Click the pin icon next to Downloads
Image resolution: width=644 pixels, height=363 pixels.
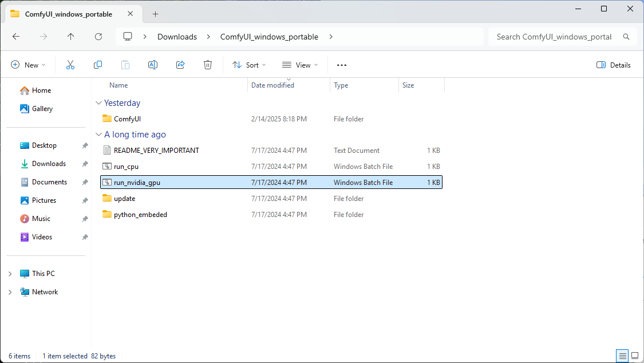[x=85, y=164]
